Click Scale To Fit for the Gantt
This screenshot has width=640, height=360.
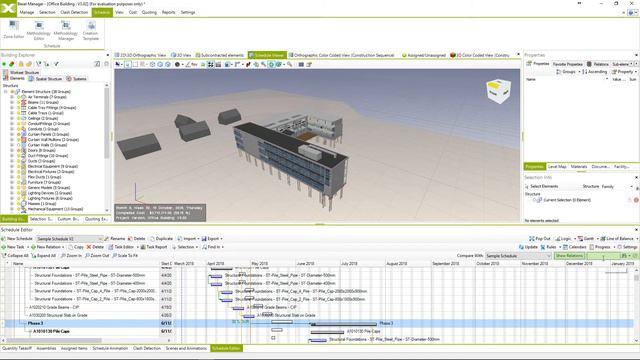click(x=125, y=256)
